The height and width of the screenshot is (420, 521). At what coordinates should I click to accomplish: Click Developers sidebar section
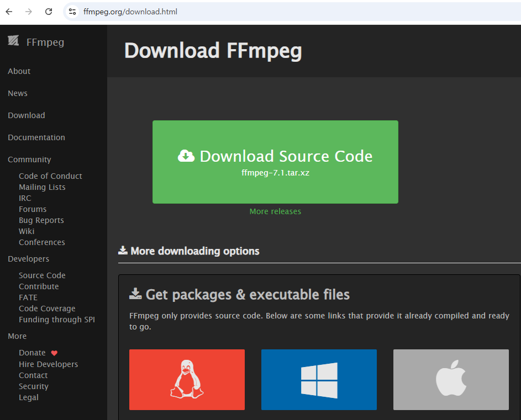coord(28,259)
